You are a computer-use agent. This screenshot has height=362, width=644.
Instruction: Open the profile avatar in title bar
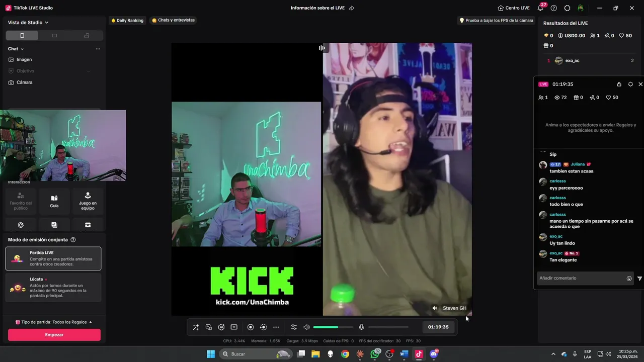[581, 8]
